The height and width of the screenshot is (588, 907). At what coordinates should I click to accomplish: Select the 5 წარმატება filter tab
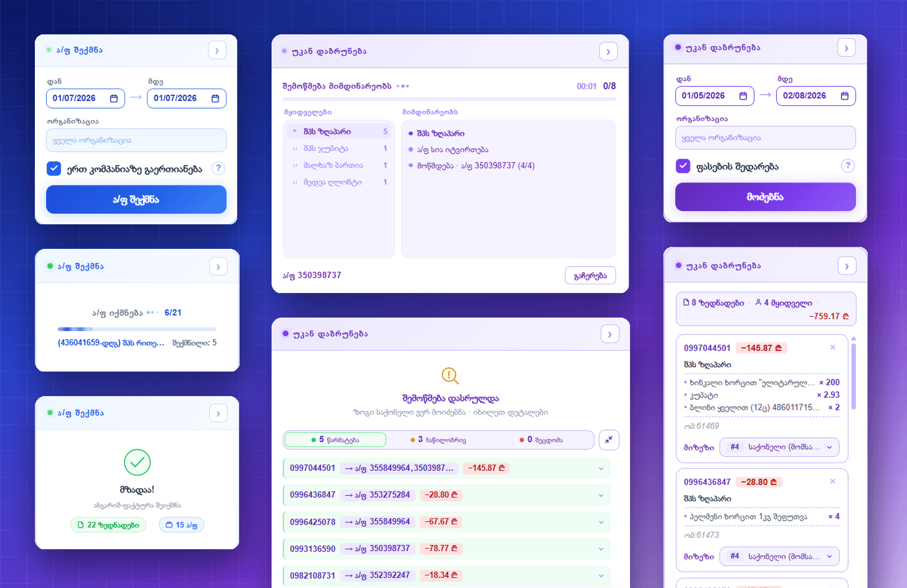335,440
